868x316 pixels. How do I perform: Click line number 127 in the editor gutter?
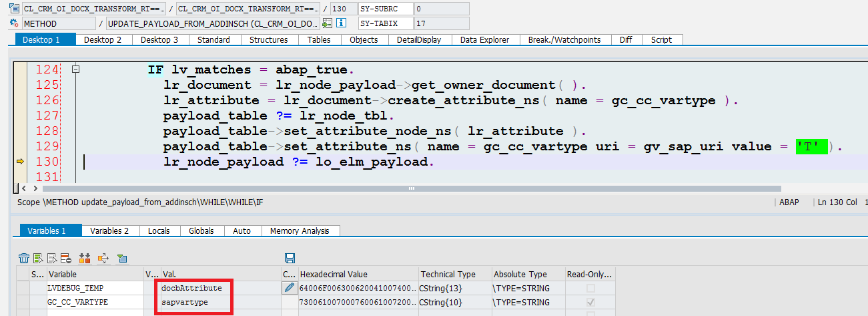pyautogui.click(x=47, y=116)
